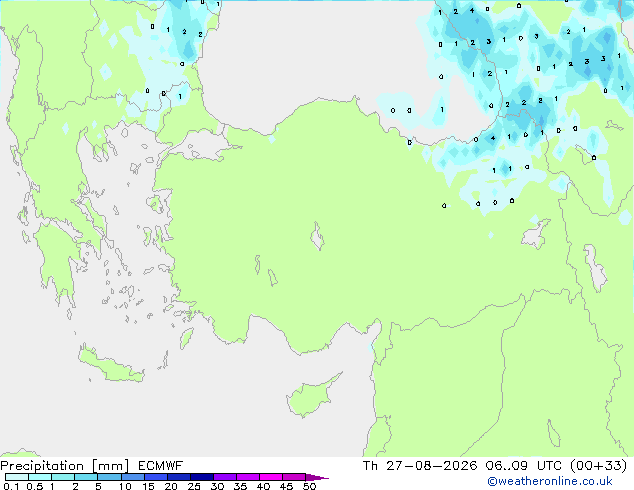Click the 25–30 mm dark blue legend swatch

tap(202, 477)
